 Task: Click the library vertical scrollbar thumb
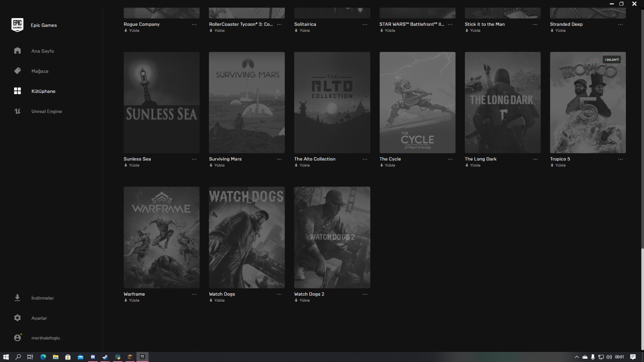coord(642,300)
